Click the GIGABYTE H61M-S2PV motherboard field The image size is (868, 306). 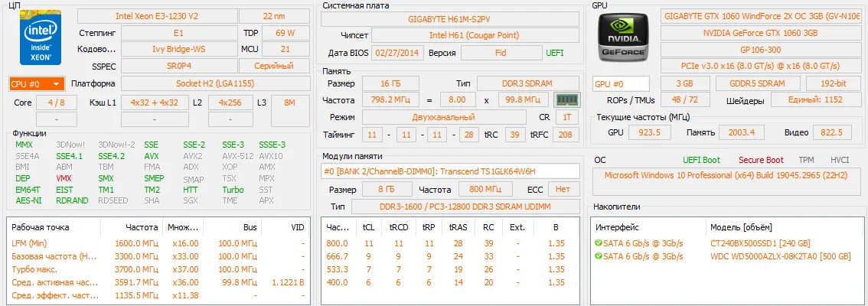pyautogui.click(x=450, y=19)
